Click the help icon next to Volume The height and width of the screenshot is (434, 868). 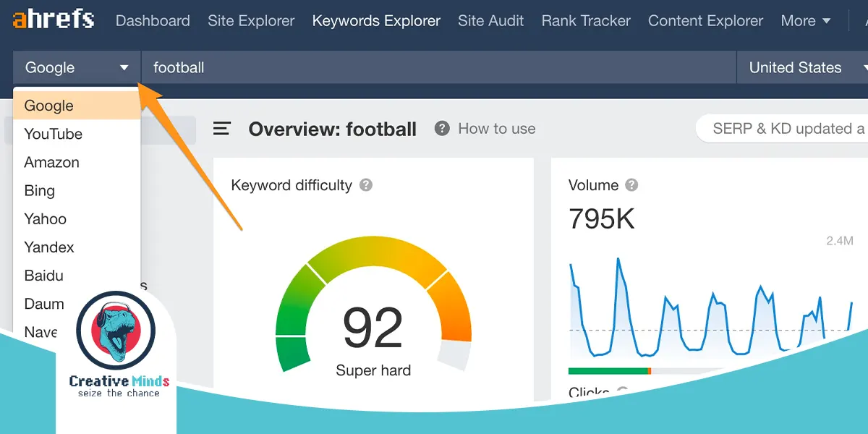point(631,185)
